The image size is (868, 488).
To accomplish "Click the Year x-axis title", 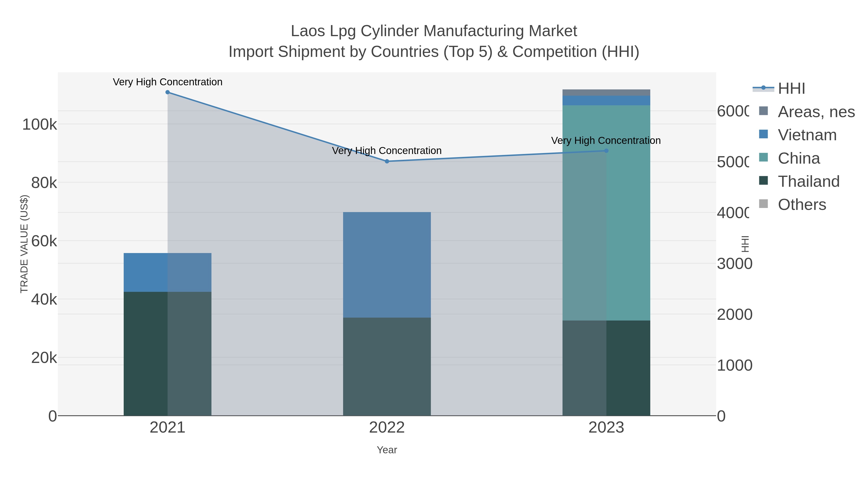I will 387,450.
